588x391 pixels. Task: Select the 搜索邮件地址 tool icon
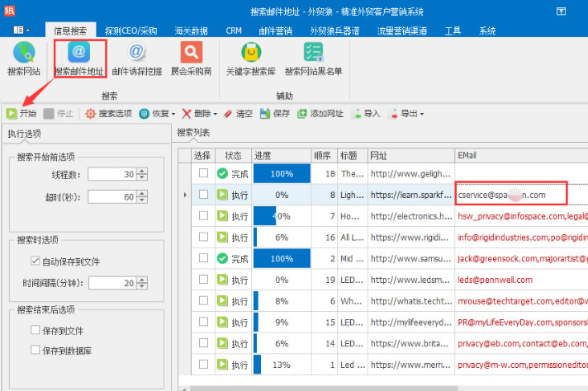[79, 58]
